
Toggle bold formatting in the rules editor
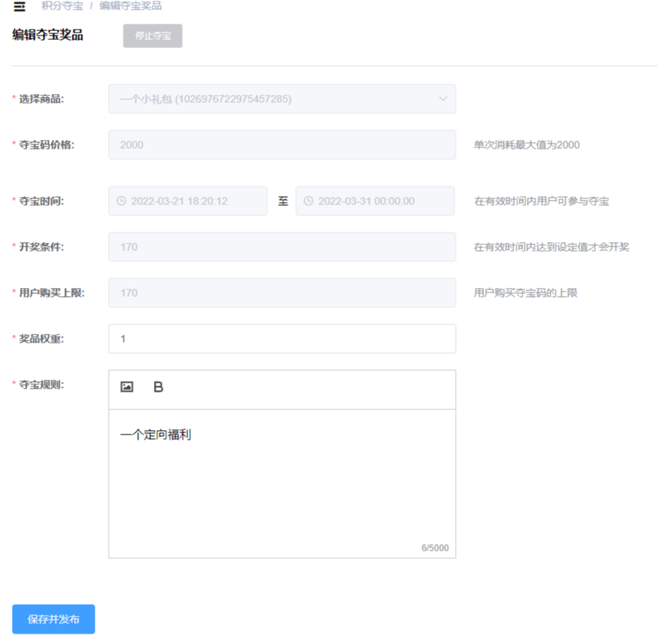coord(158,387)
